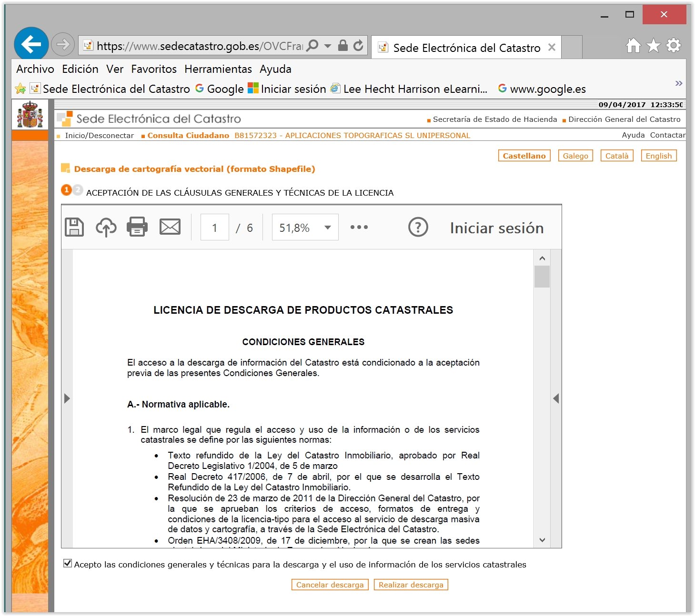Image resolution: width=695 pixels, height=616 pixels.
Task: Click Realizar descarga button
Action: point(411,585)
